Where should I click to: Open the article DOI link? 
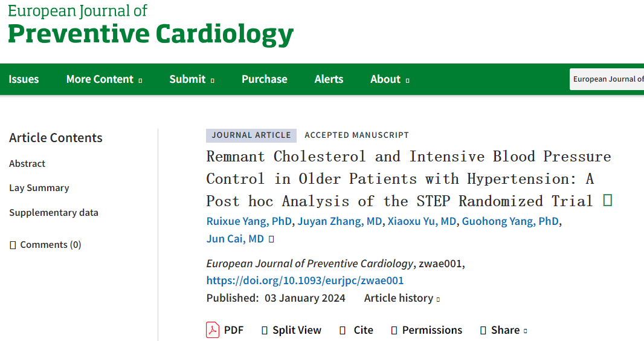click(305, 281)
